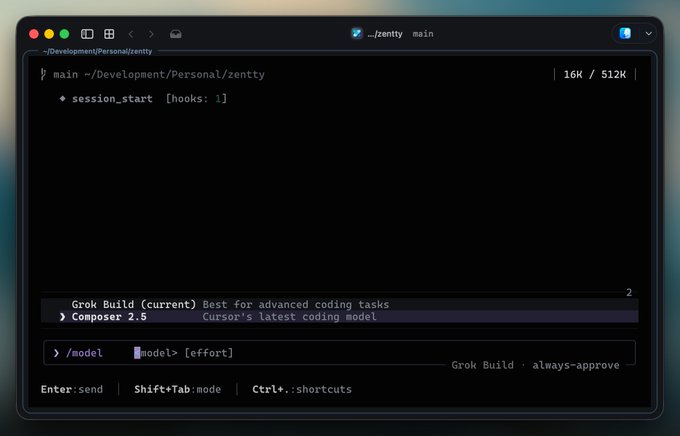The width and height of the screenshot is (680, 436).
Task: Maximize the window with the green button
Action: tap(64, 34)
